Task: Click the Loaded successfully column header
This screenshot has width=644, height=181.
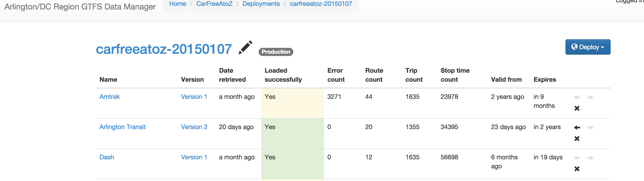Action: [283, 75]
